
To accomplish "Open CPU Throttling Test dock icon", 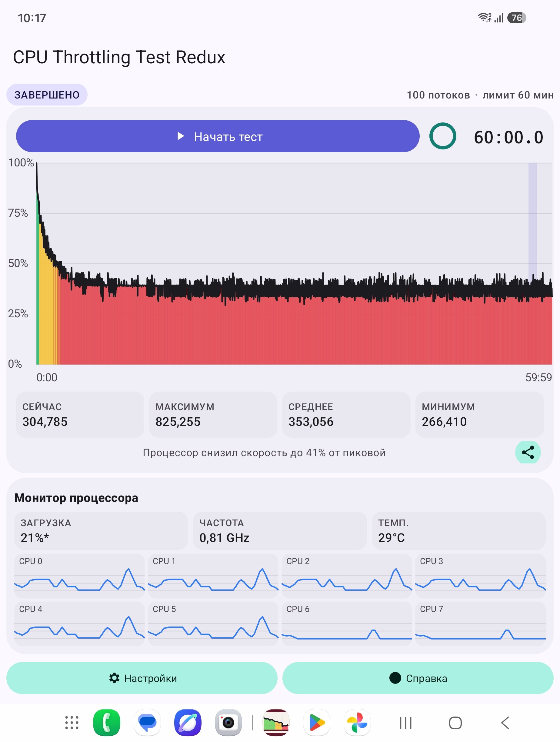I will pyautogui.click(x=276, y=723).
